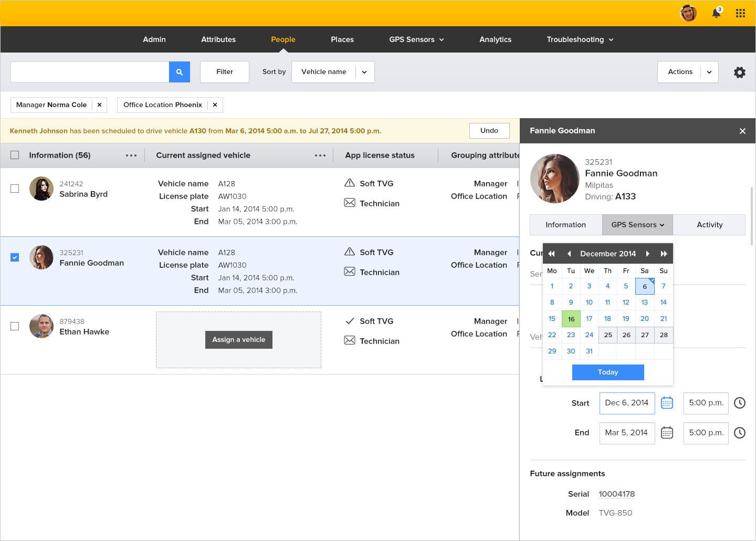Expand the Actions dropdown arrow
Image resolution: width=756 pixels, height=541 pixels.
[x=709, y=72]
